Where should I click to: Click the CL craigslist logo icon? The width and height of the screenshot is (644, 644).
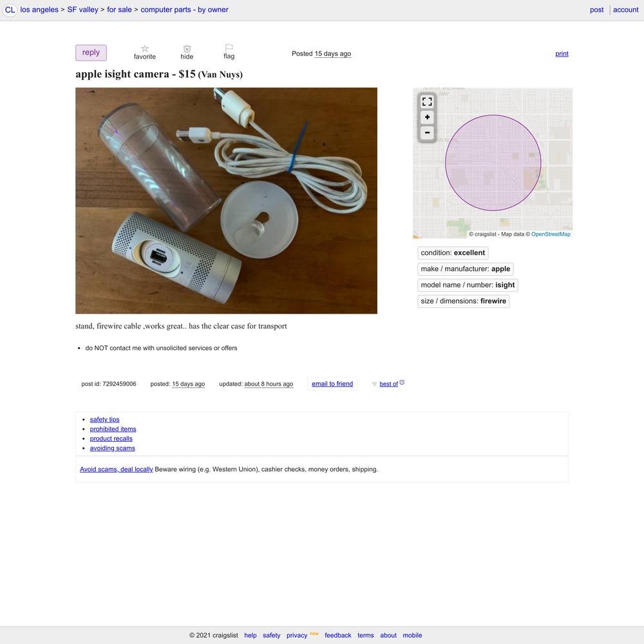[10, 10]
